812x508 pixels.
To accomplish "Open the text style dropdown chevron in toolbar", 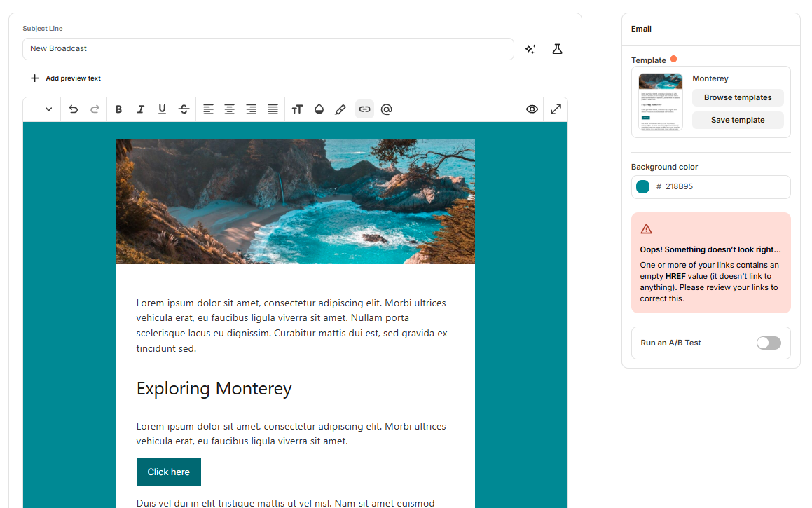I will click(48, 109).
